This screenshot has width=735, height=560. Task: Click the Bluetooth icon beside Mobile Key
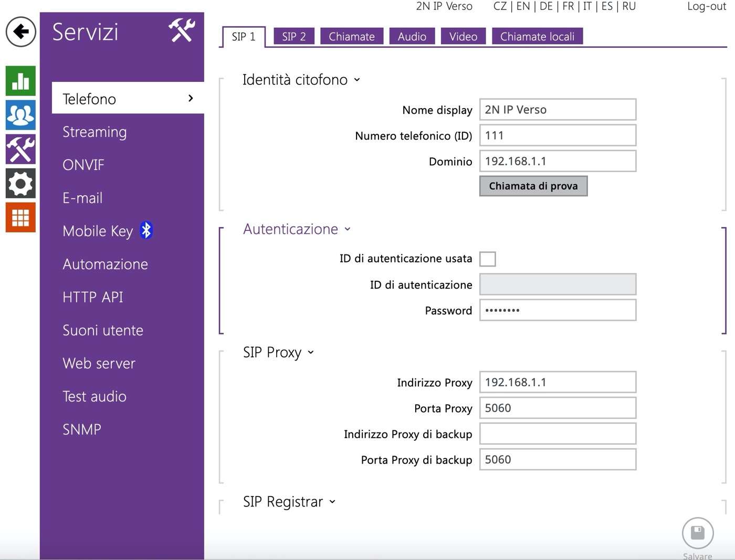(146, 230)
